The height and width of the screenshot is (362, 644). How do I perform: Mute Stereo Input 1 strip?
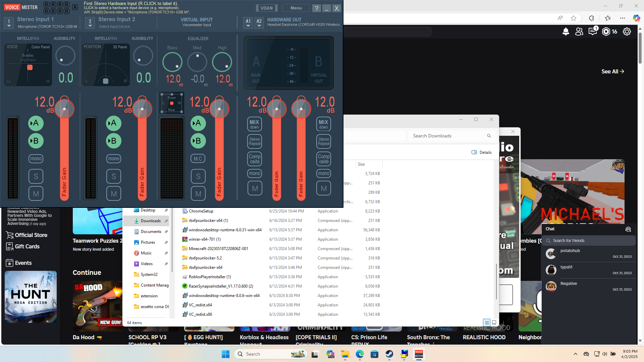36,194
